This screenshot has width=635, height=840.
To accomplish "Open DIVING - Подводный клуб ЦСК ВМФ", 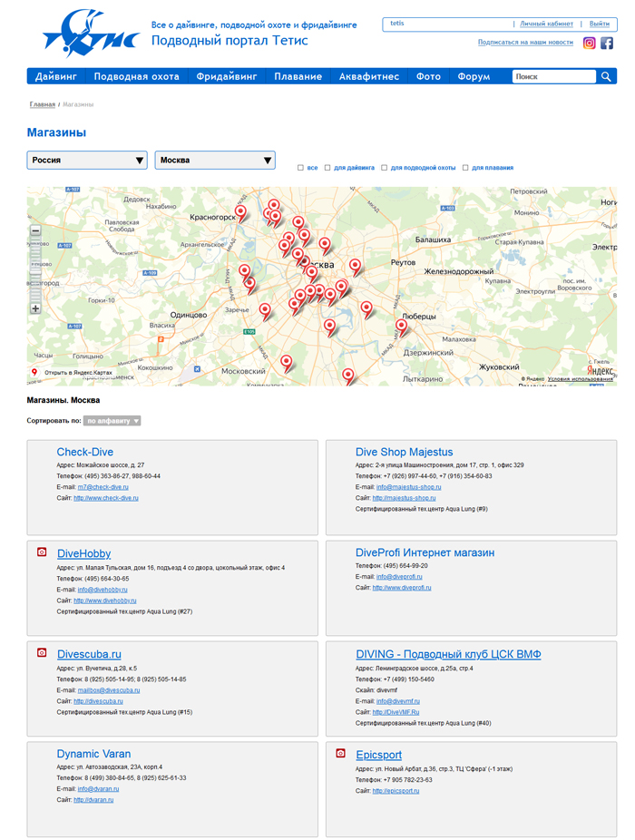I will point(448,654).
